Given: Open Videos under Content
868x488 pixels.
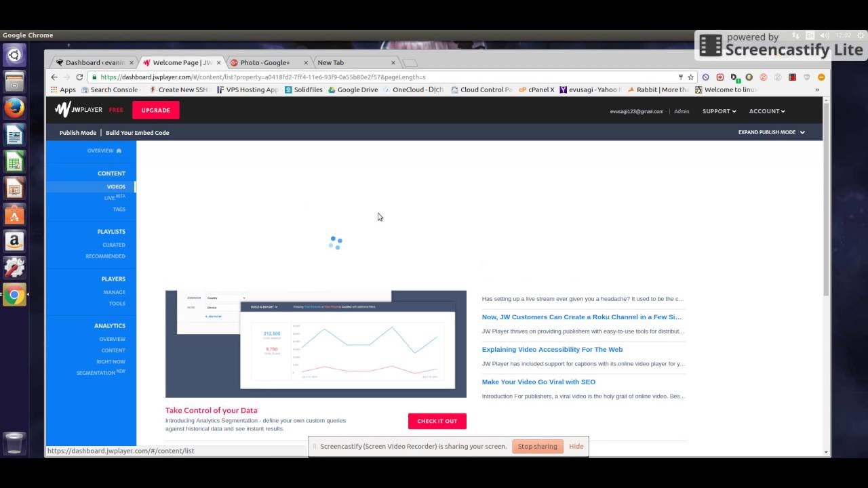Looking at the screenshot, I should pos(116,186).
